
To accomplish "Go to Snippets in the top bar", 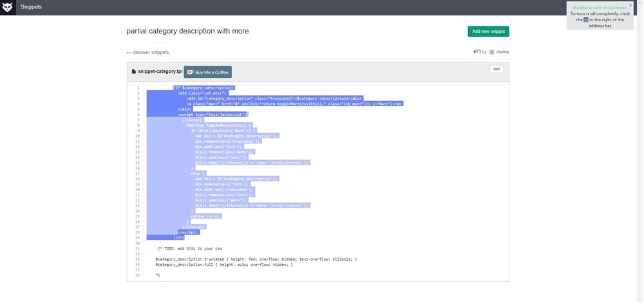I will [31, 7].
